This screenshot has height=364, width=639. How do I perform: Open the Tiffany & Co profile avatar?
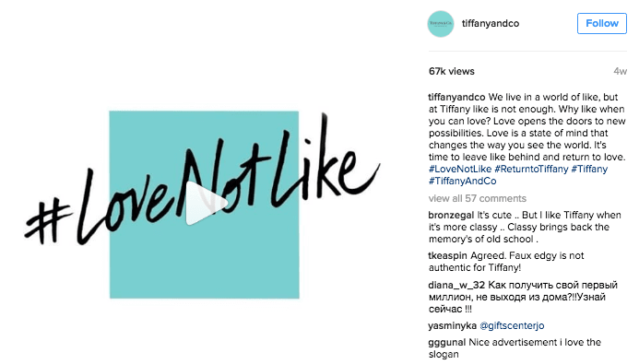[x=441, y=24]
